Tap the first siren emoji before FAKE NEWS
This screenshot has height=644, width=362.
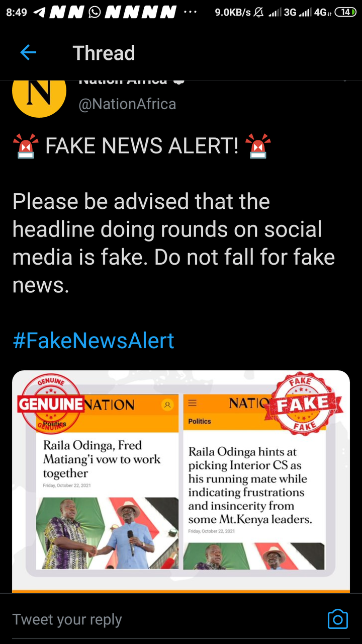(x=26, y=146)
